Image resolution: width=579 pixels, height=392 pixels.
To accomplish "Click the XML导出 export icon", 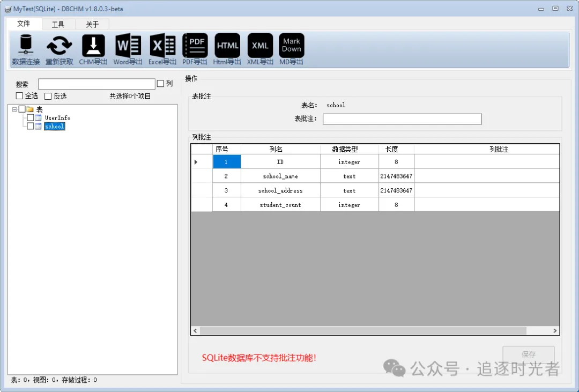I will click(260, 49).
